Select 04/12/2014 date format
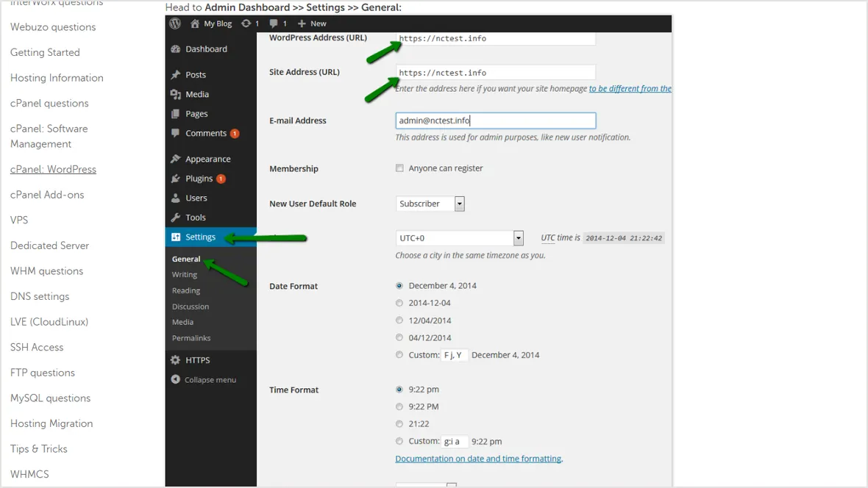Viewport: 868px width, 488px height. click(399, 337)
